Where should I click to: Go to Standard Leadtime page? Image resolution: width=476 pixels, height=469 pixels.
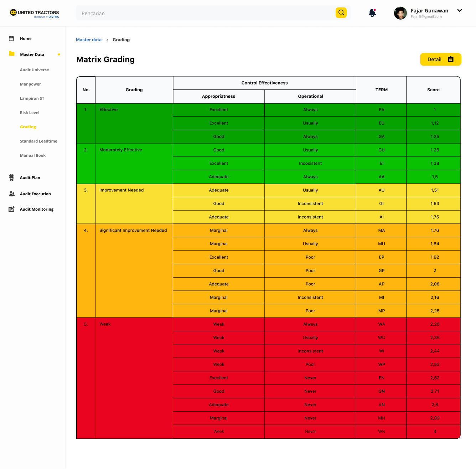pyautogui.click(x=38, y=141)
